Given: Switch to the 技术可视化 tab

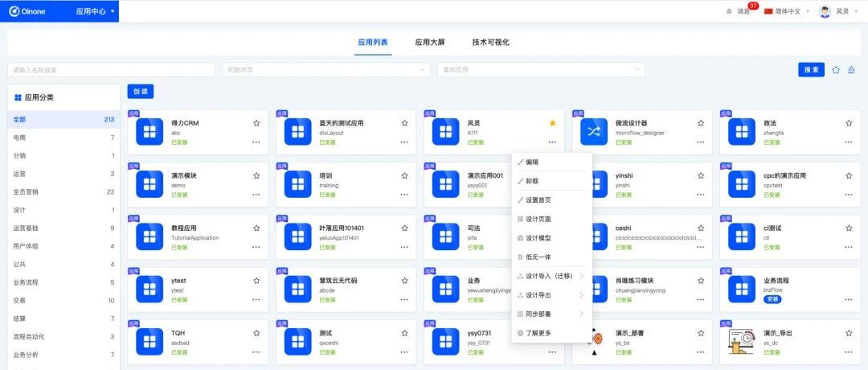Looking at the screenshot, I should 491,42.
